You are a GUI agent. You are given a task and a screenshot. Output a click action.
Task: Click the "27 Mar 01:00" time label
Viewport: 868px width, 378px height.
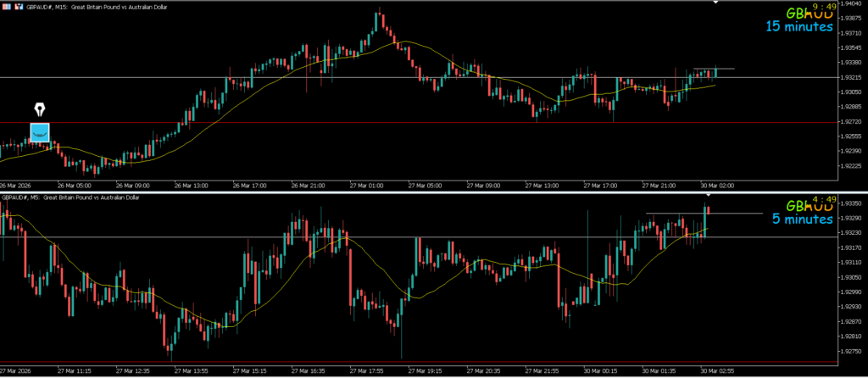(x=364, y=185)
